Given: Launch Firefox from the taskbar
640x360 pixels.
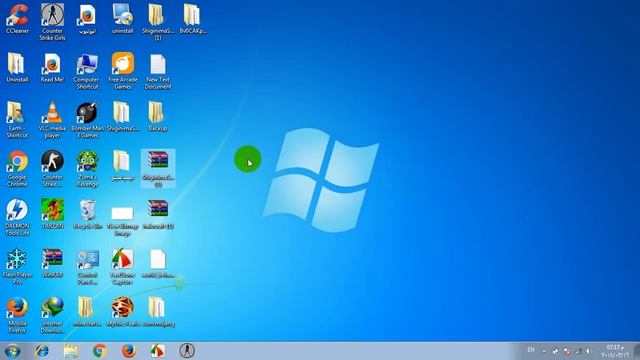Looking at the screenshot, I should [x=129, y=351].
